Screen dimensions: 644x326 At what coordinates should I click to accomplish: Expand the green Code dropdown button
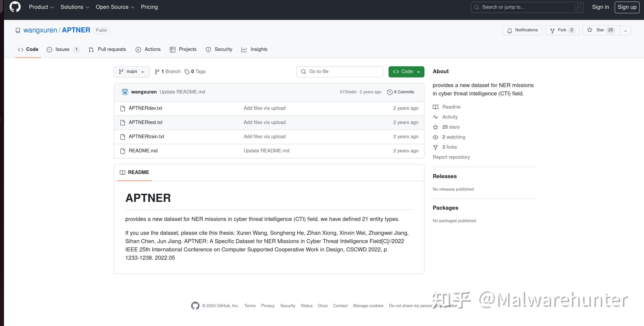click(406, 72)
